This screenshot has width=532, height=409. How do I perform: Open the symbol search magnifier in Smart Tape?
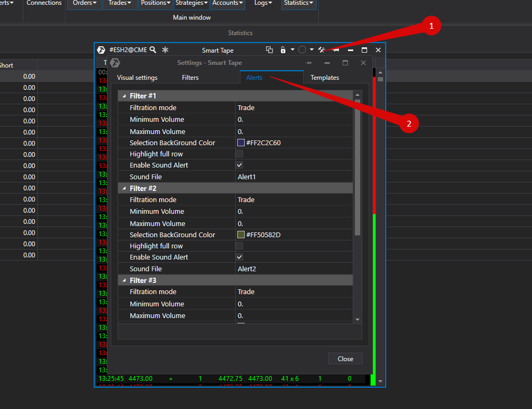153,50
